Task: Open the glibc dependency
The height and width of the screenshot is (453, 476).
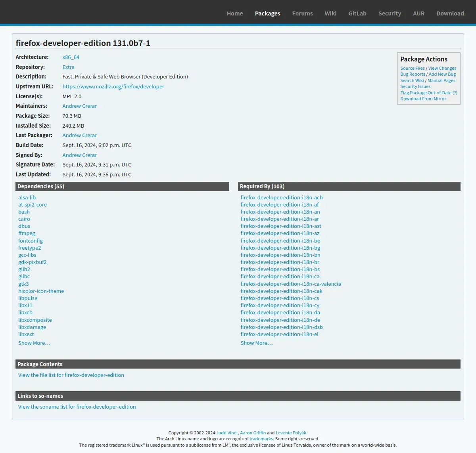Action: click(x=24, y=276)
